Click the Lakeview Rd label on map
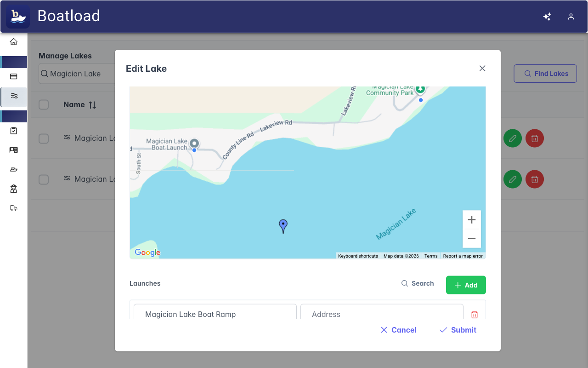 tap(276, 126)
